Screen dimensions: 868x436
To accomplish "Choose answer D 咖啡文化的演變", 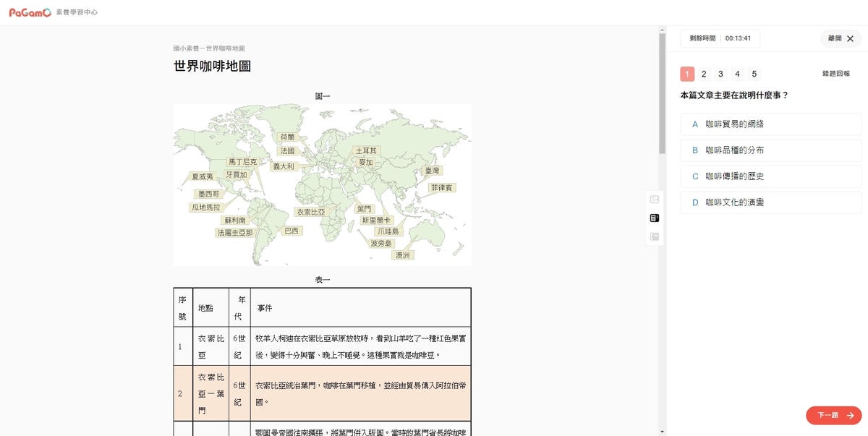I will click(x=770, y=202).
